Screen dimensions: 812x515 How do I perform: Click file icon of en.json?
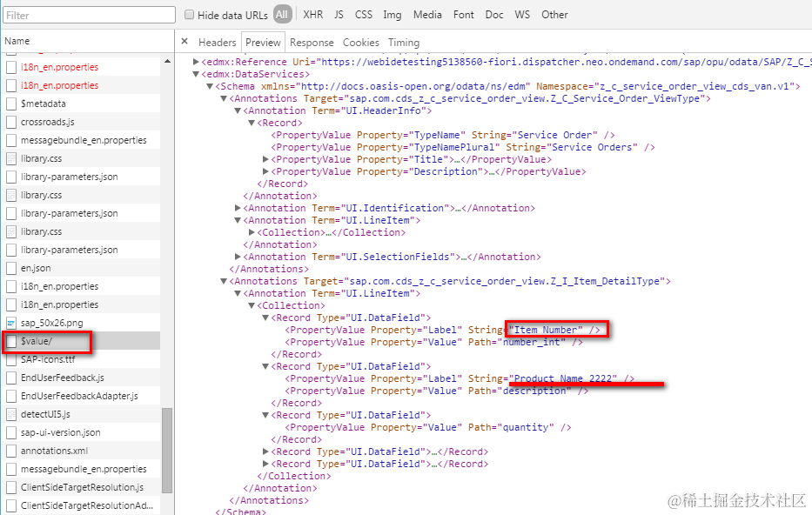[x=10, y=268]
